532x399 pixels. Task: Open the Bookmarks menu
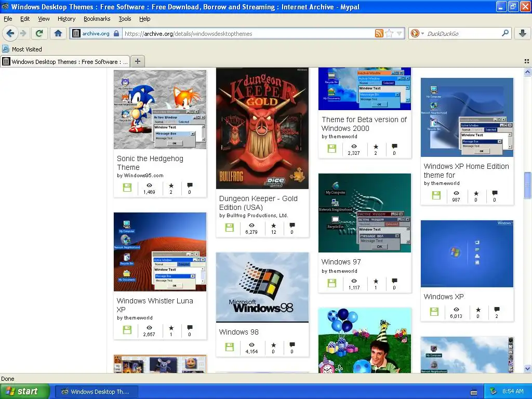tap(97, 19)
